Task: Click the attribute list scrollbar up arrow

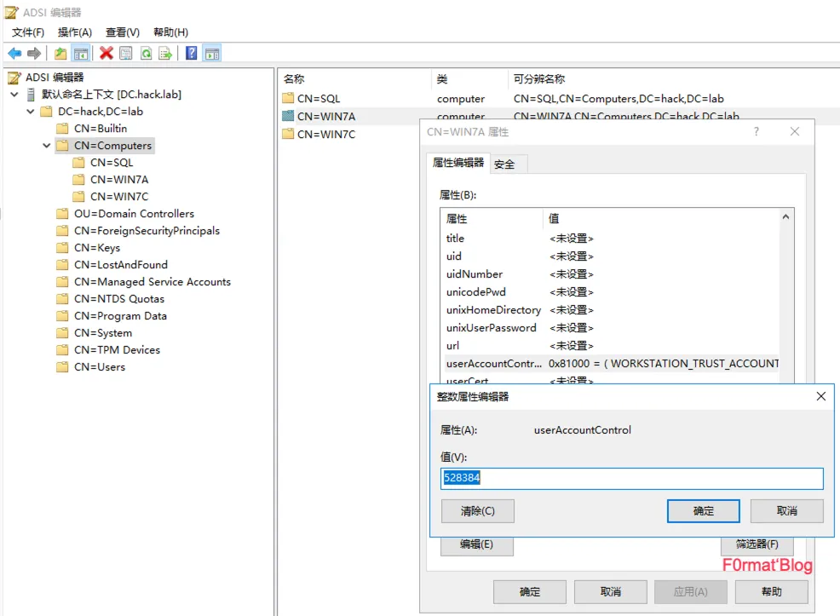Action: pyautogui.click(x=786, y=218)
